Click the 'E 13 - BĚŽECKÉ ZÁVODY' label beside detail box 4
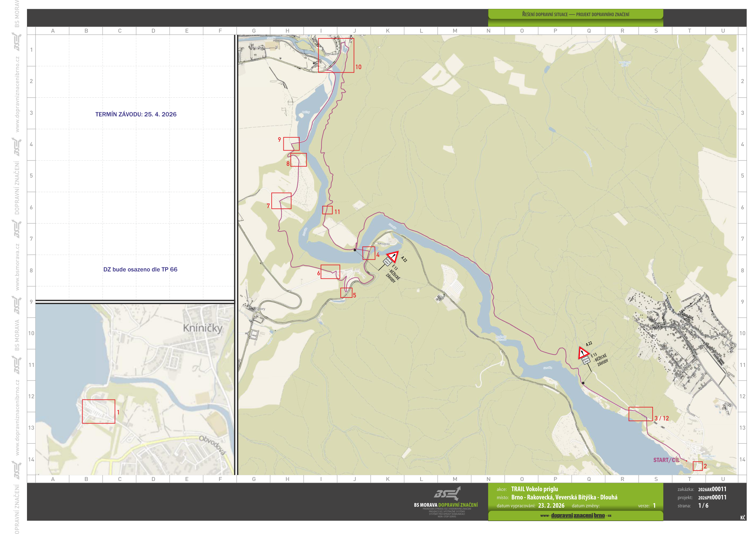The height and width of the screenshot is (534, 756). pos(393,274)
